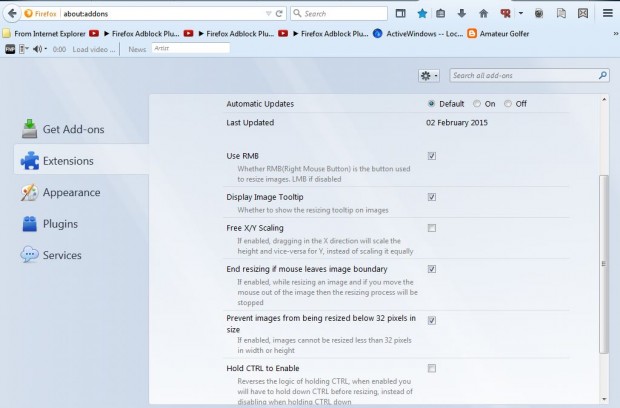Open the Plugins category icon
This screenshot has height=408, width=620.
(30, 224)
